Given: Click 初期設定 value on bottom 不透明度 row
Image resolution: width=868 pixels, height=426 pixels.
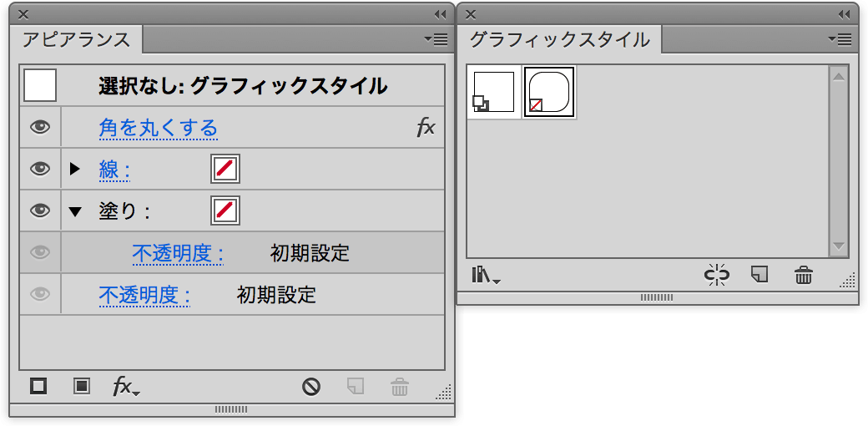Looking at the screenshot, I should coord(276,295).
